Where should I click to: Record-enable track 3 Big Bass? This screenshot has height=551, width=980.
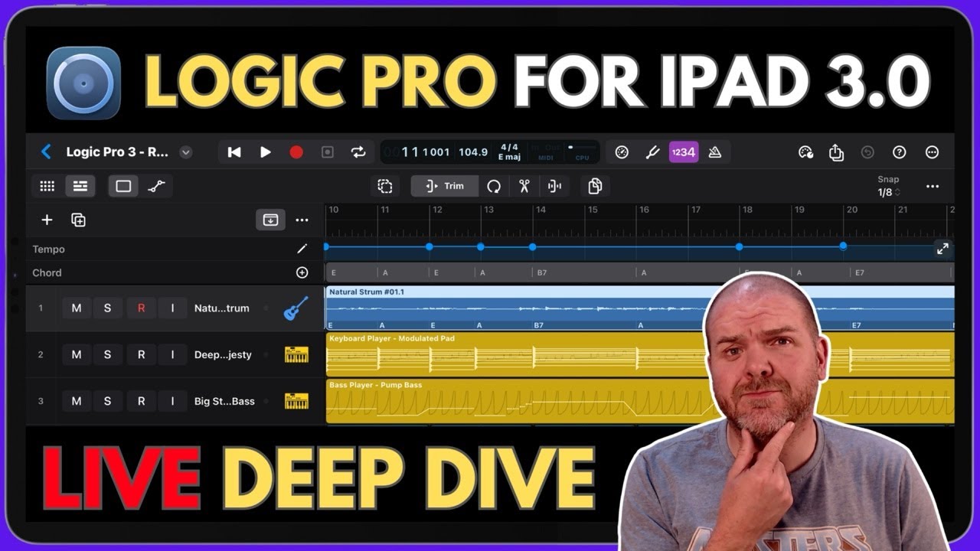(141, 401)
